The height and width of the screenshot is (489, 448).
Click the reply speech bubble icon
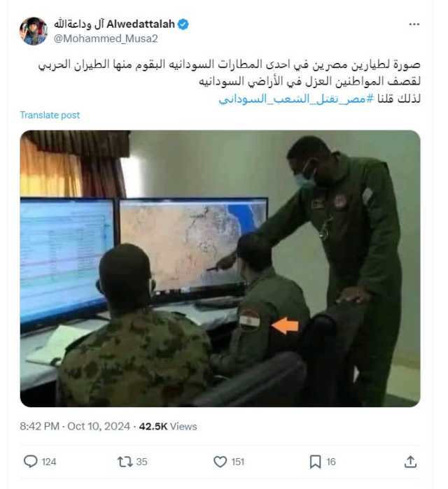tap(31, 461)
